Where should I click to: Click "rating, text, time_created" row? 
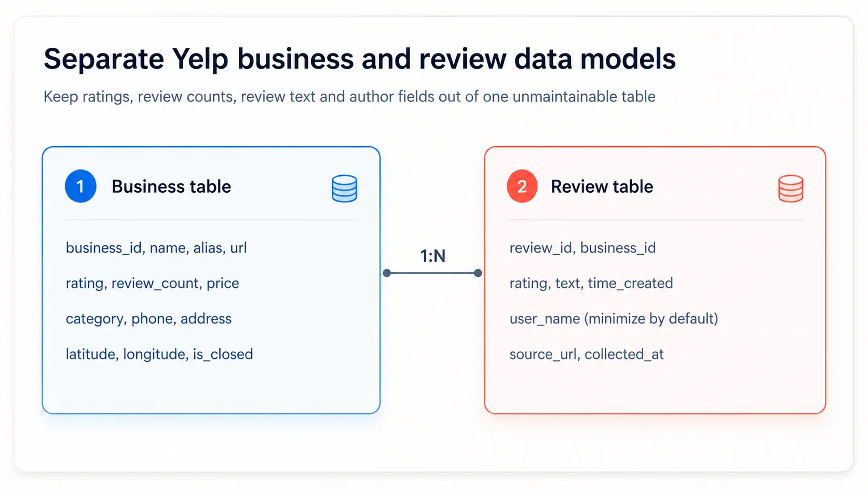pyautogui.click(x=591, y=283)
